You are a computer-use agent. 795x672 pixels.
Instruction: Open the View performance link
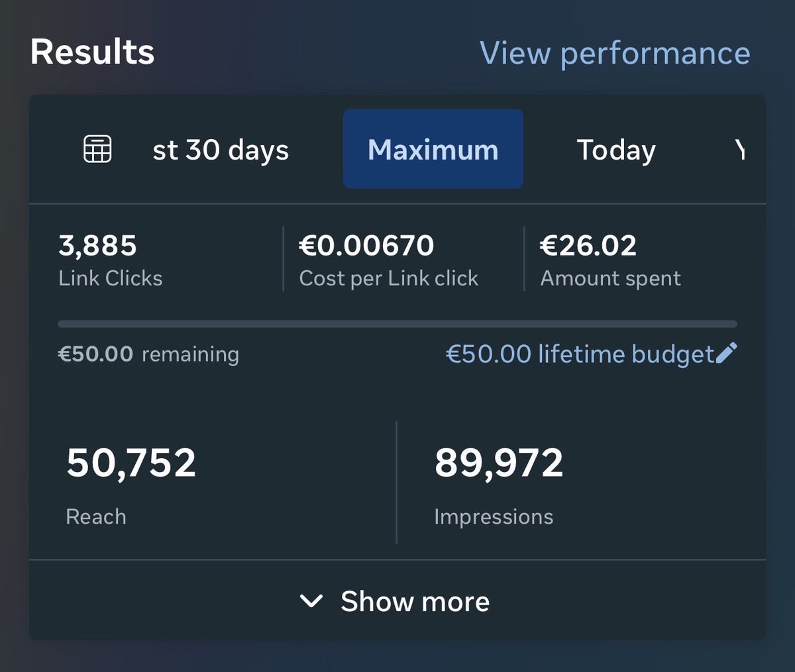tap(615, 53)
